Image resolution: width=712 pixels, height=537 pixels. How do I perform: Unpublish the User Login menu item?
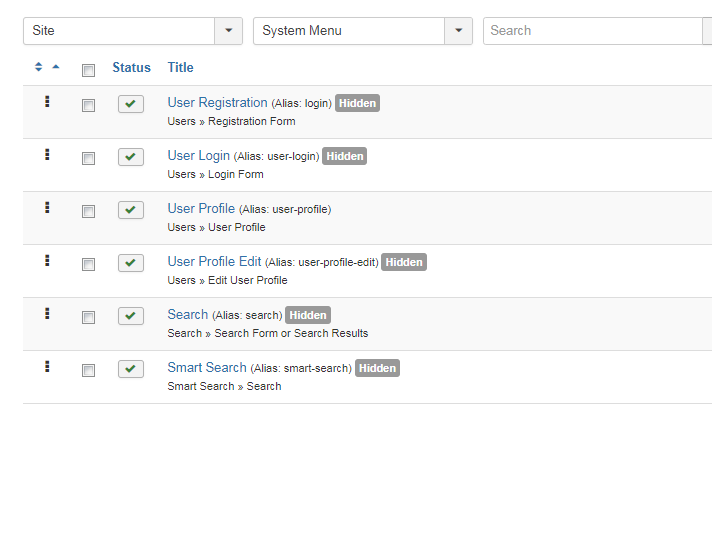131,157
